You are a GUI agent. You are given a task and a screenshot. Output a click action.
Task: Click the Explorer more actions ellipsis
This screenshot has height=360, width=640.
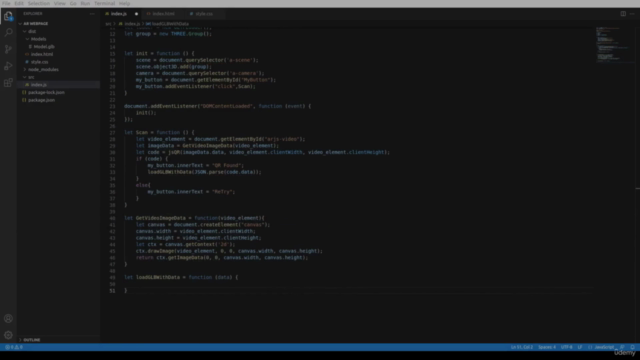click(92, 14)
